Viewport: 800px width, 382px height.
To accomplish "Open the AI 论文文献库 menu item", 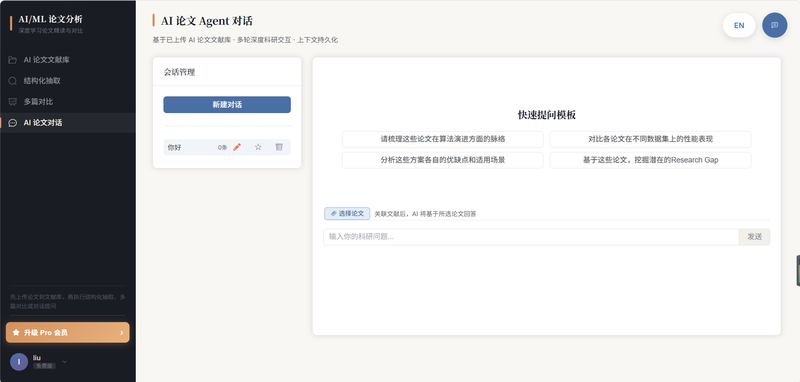I will tap(68, 60).
